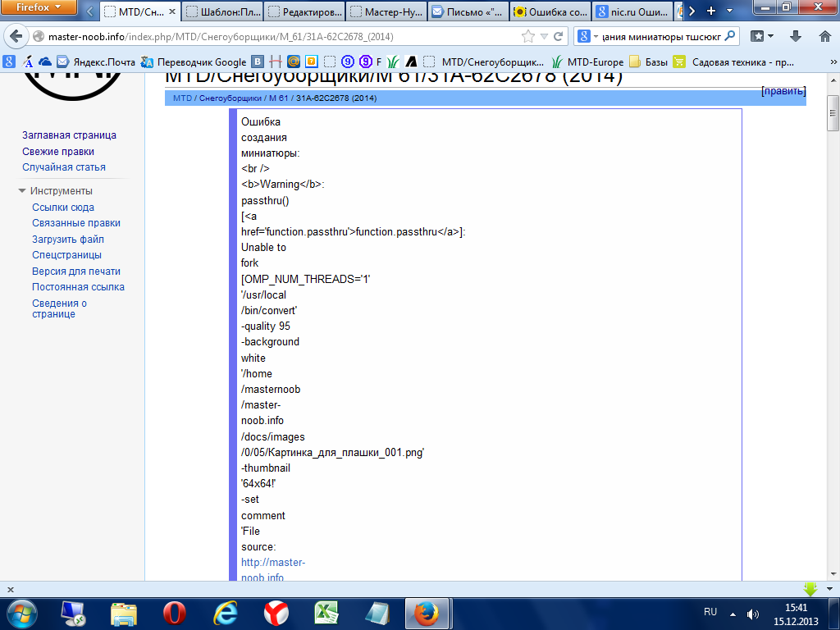Screen dimensions: 840x630
Task: Star this page in the address bar
Action: [528, 36]
